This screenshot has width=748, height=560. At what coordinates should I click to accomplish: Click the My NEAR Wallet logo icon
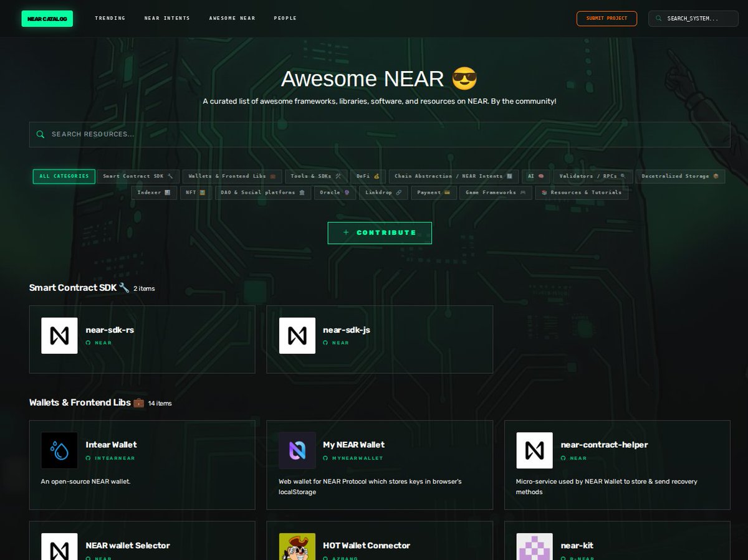297,450
